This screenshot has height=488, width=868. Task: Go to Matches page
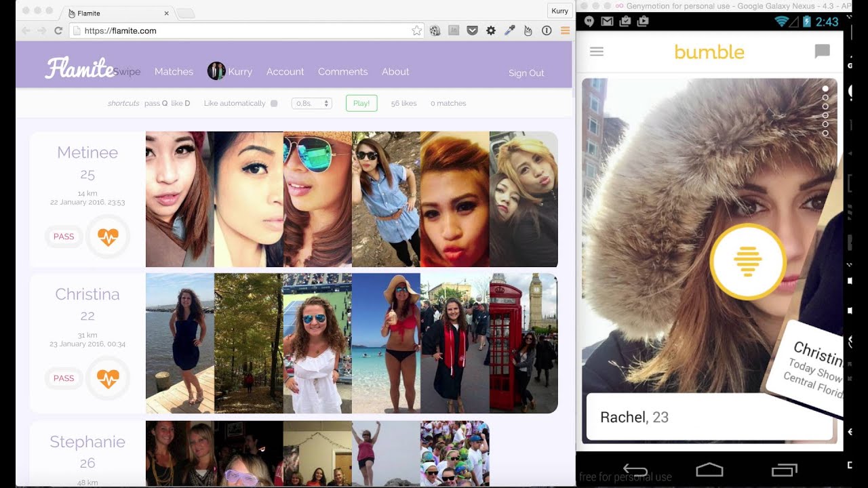[174, 72]
